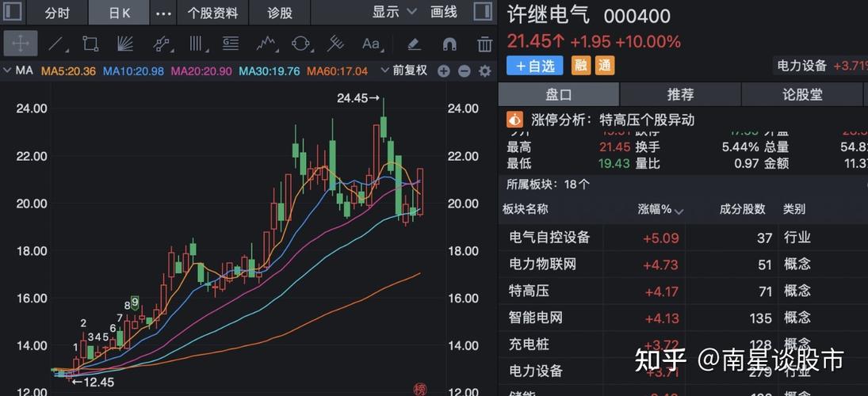Click the 成分股数 column header
The height and width of the screenshot is (396, 868).
pos(742,210)
